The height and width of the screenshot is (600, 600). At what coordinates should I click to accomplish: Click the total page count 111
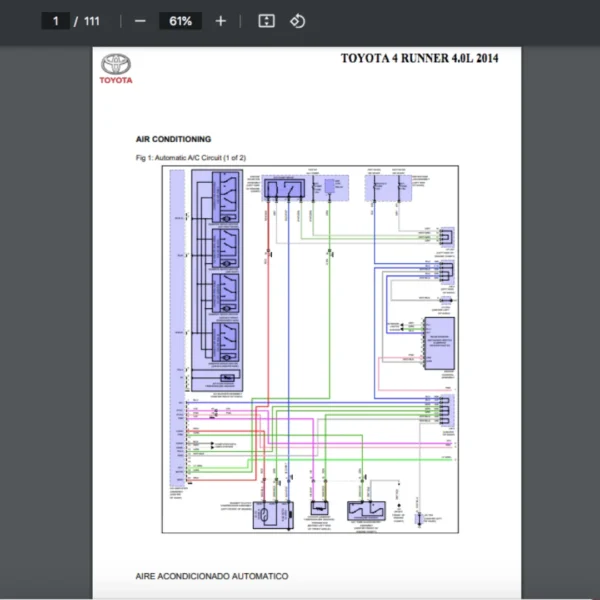point(91,21)
